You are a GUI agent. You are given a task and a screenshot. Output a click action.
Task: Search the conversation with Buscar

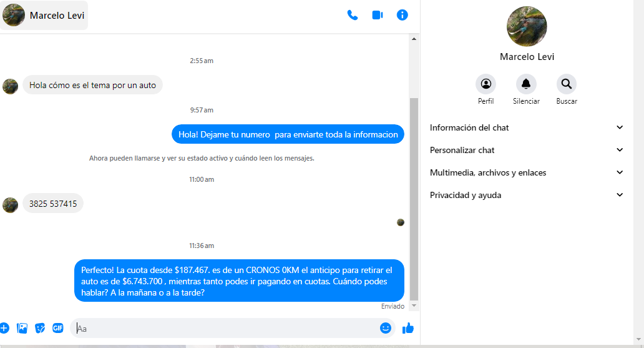567,84
